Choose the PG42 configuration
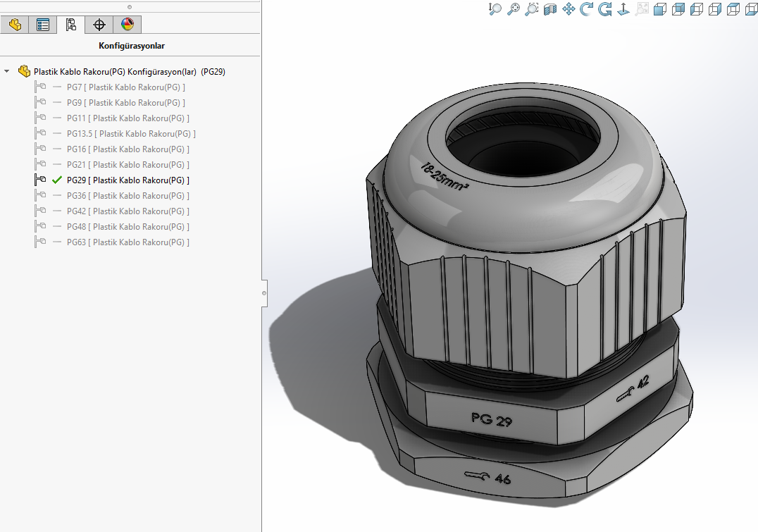Screen dimensions: 758x532 (x=128, y=211)
